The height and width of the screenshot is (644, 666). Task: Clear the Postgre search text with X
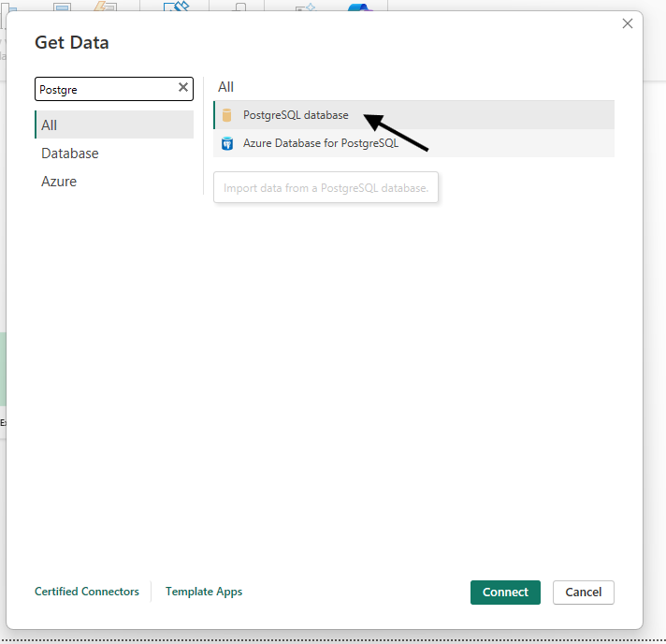pyautogui.click(x=183, y=88)
